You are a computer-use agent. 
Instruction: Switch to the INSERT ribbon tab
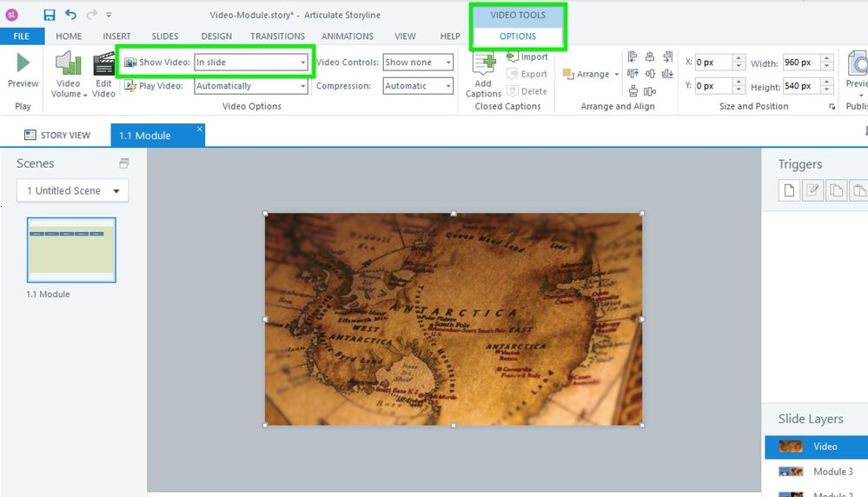(x=116, y=36)
